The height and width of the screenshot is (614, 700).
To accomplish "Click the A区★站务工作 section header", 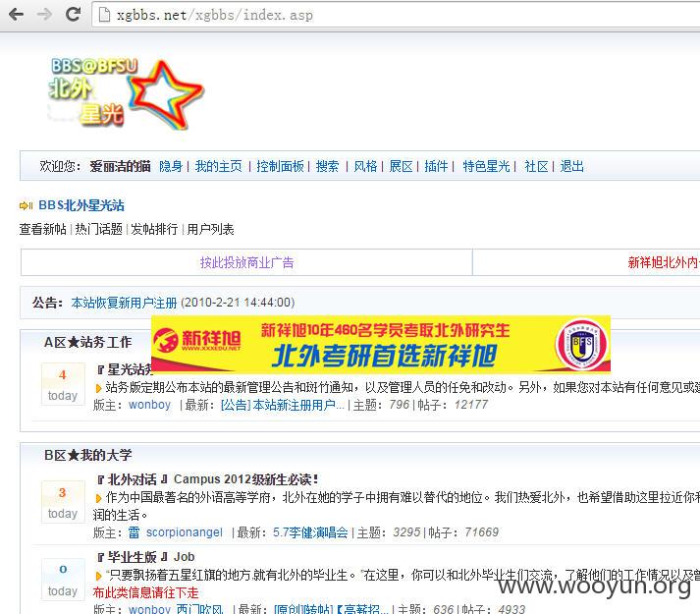I will point(88,342).
